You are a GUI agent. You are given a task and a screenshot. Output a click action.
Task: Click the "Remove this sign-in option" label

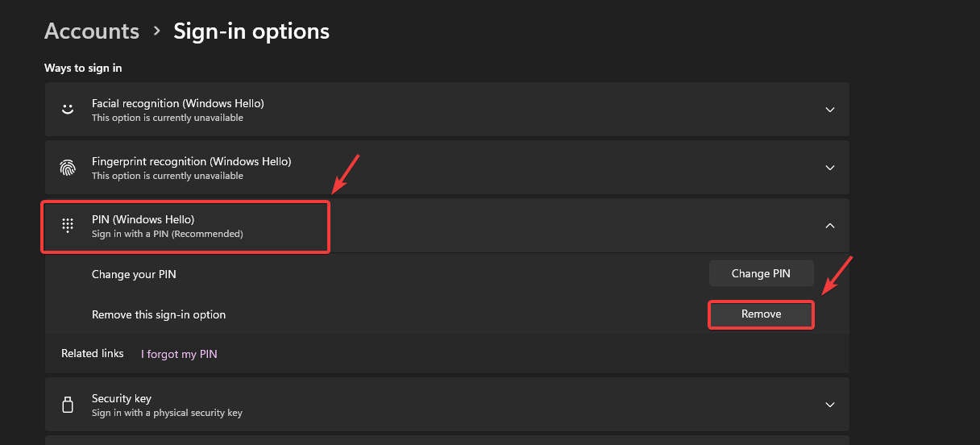[x=159, y=314]
